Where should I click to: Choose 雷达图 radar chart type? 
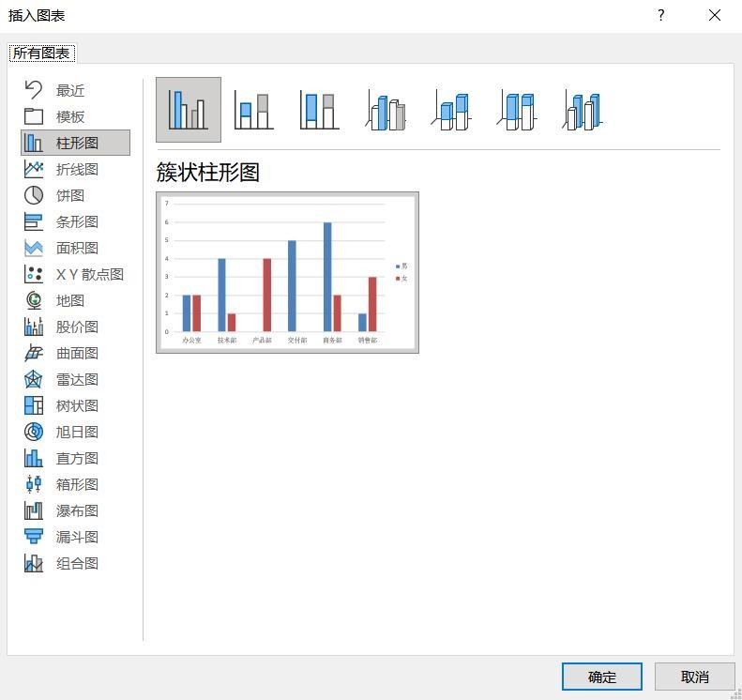(77, 379)
